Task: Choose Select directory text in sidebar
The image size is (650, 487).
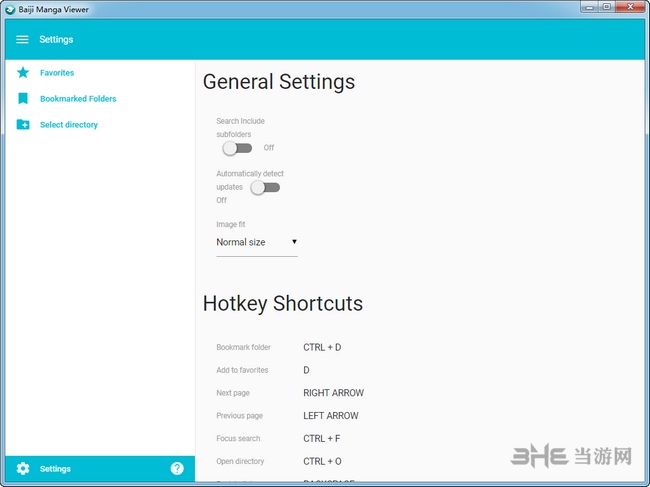Action: 69,125
